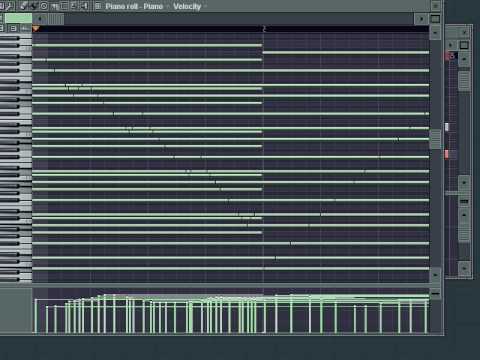Click the left arrow button in the side window

(x=451, y=45)
